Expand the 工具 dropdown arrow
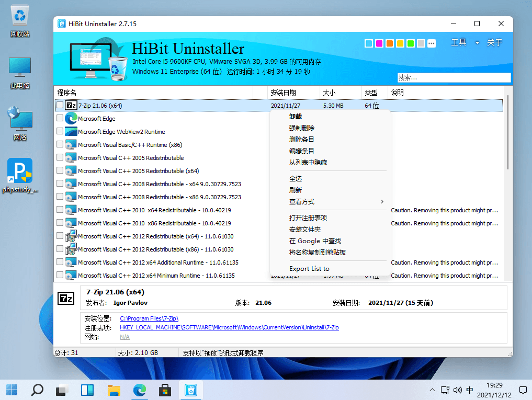This screenshot has height=400, width=532. coord(477,43)
